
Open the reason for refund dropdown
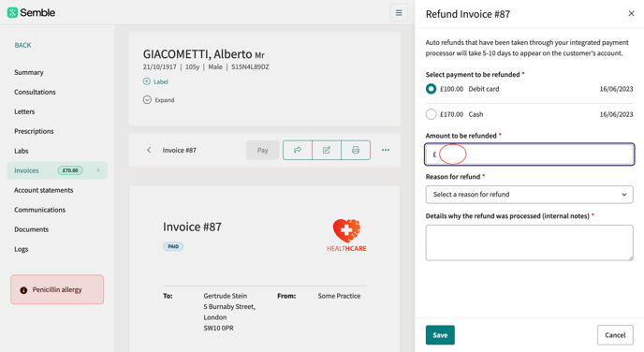[x=530, y=195]
